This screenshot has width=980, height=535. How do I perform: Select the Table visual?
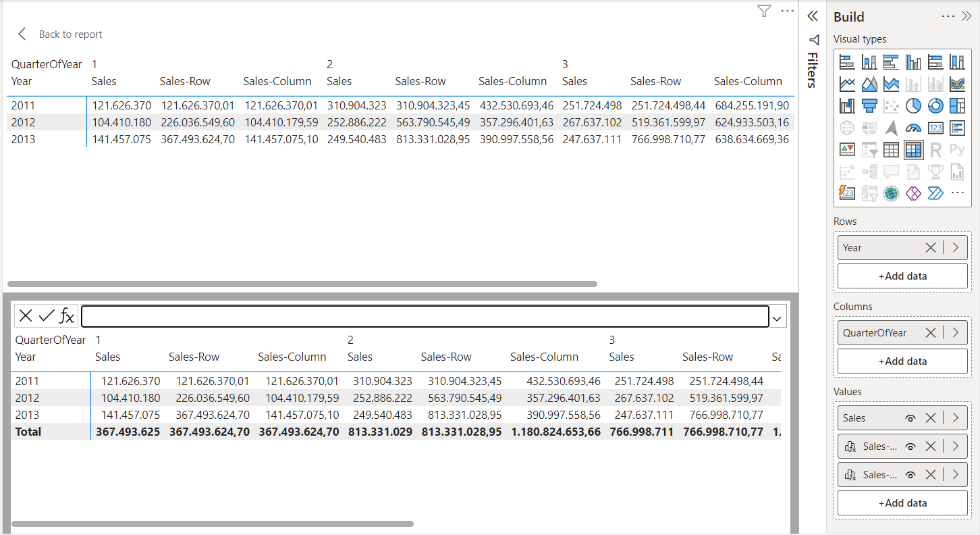(891, 149)
